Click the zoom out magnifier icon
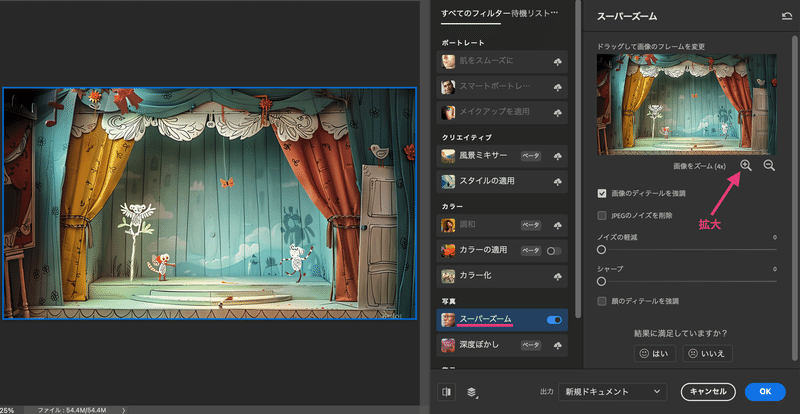This screenshot has height=414, width=800. pyautogui.click(x=769, y=165)
